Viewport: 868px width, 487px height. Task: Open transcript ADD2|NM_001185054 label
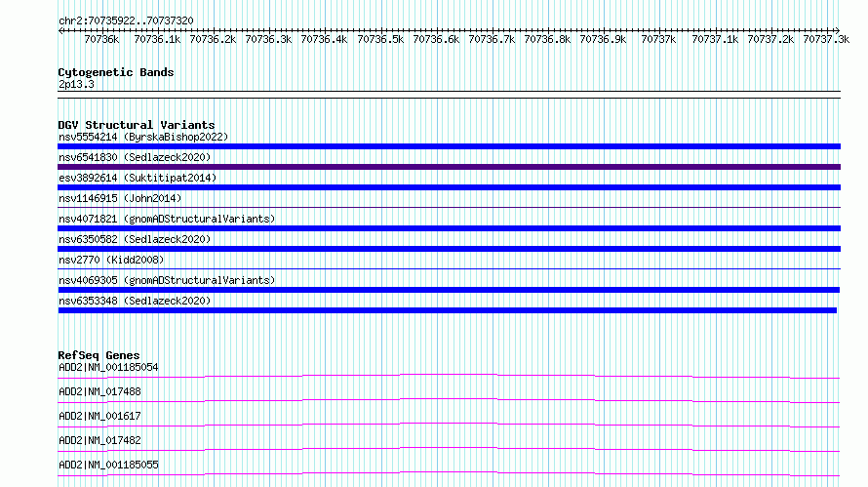click(108, 367)
